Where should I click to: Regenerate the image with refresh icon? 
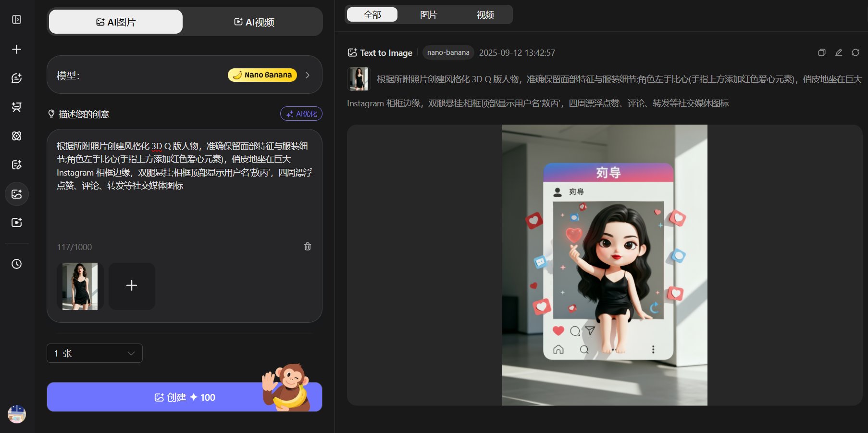[856, 52]
